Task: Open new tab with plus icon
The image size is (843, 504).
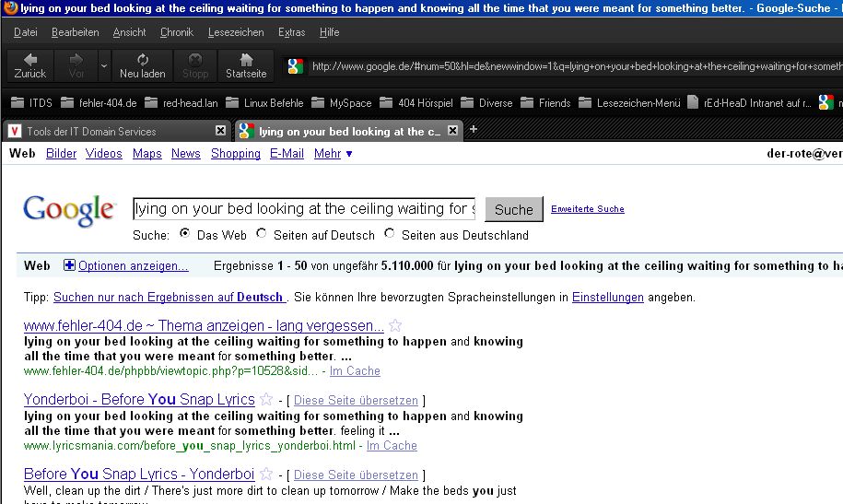Action: (474, 130)
